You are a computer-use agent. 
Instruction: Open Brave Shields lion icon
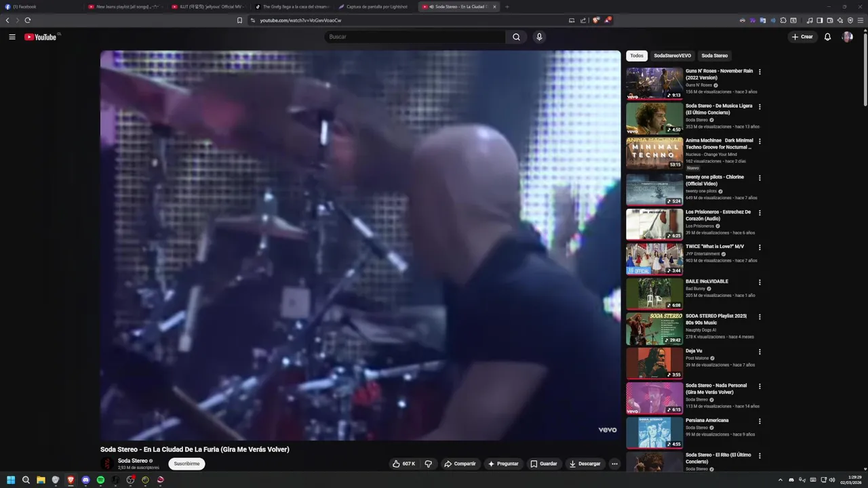596,20
